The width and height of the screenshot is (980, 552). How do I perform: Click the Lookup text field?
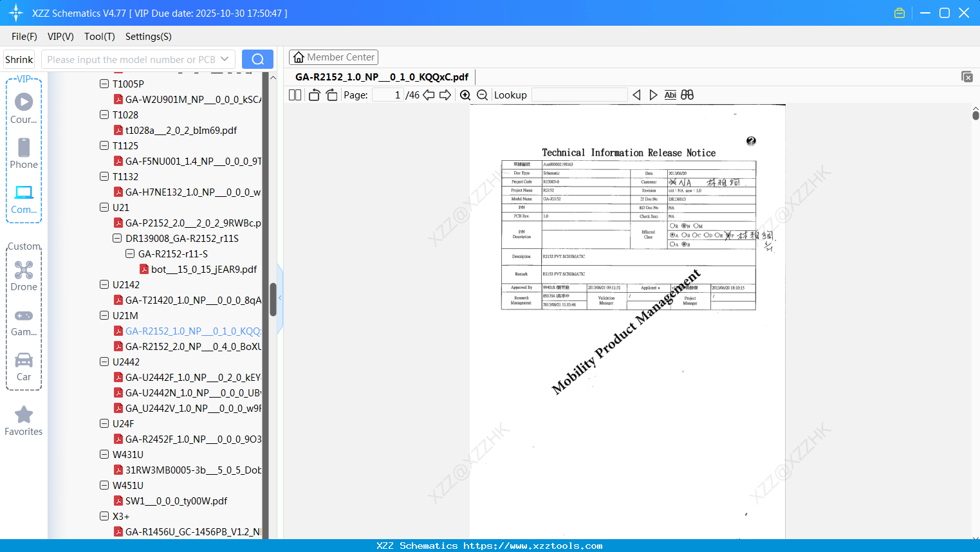pos(580,95)
